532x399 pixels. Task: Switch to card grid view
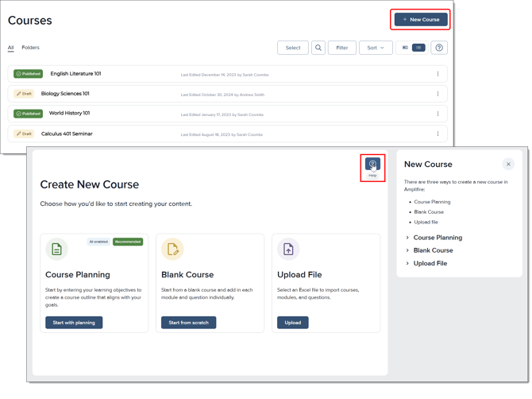point(405,48)
